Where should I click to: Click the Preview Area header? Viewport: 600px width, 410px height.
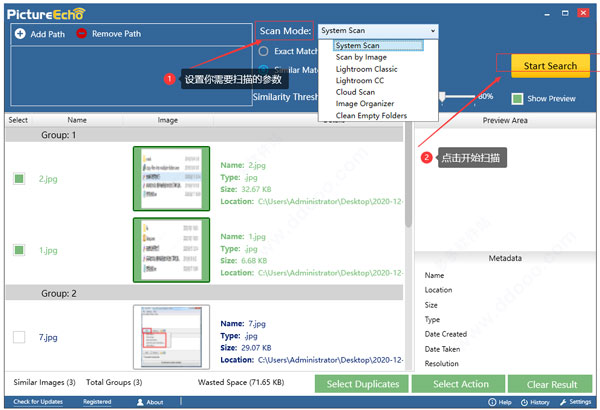click(x=505, y=120)
